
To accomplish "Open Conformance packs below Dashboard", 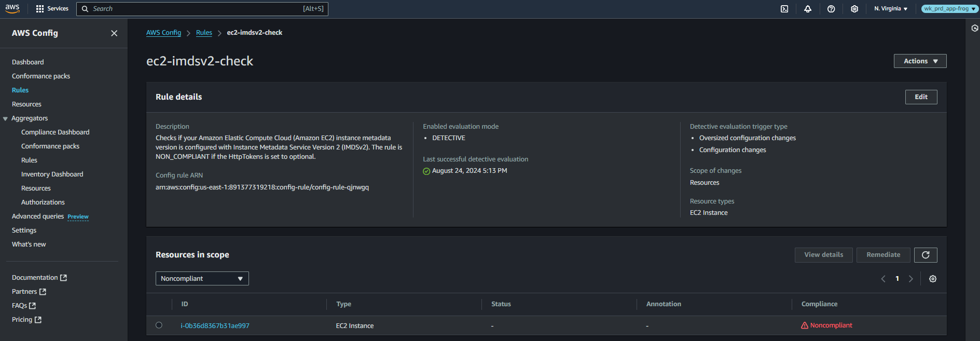I will 41,76.
